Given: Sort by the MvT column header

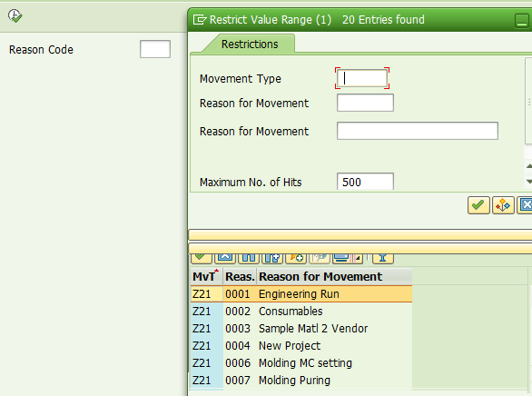Looking at the screenshot, I should pyautogui.click(x=206, y=276).
